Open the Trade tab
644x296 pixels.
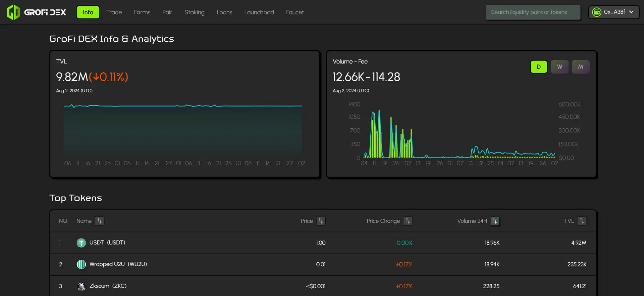[x=114, y=12]
